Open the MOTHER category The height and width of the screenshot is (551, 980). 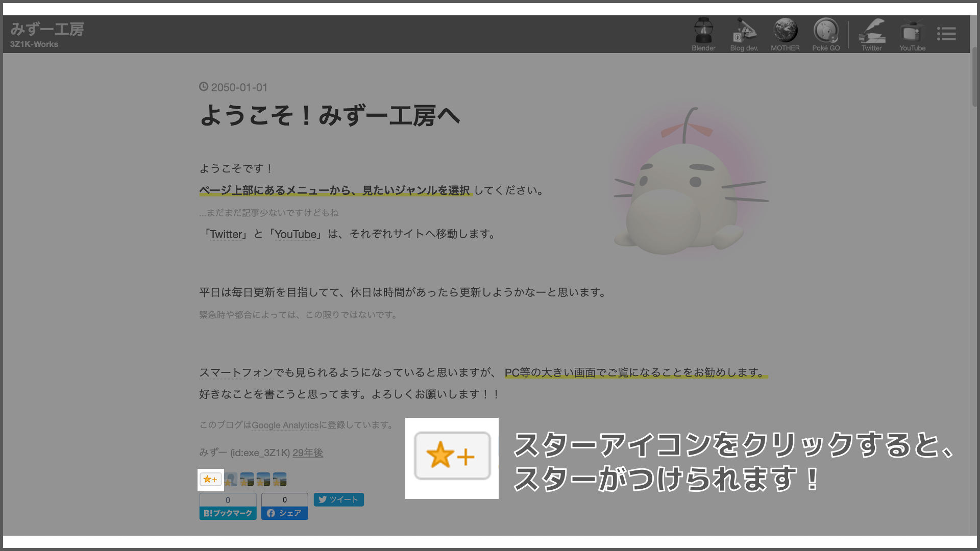785,34
